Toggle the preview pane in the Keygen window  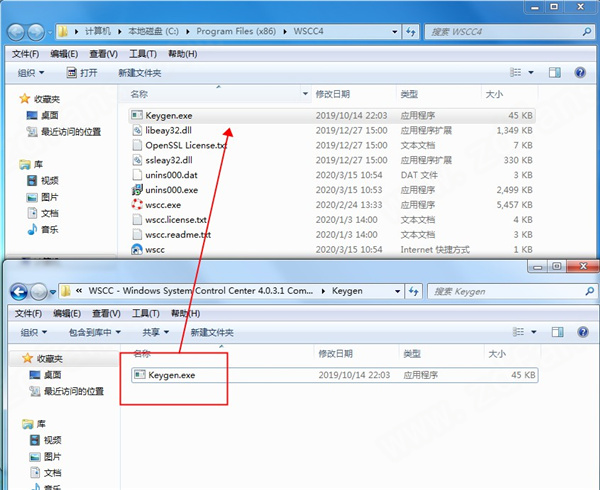(558, 332)
